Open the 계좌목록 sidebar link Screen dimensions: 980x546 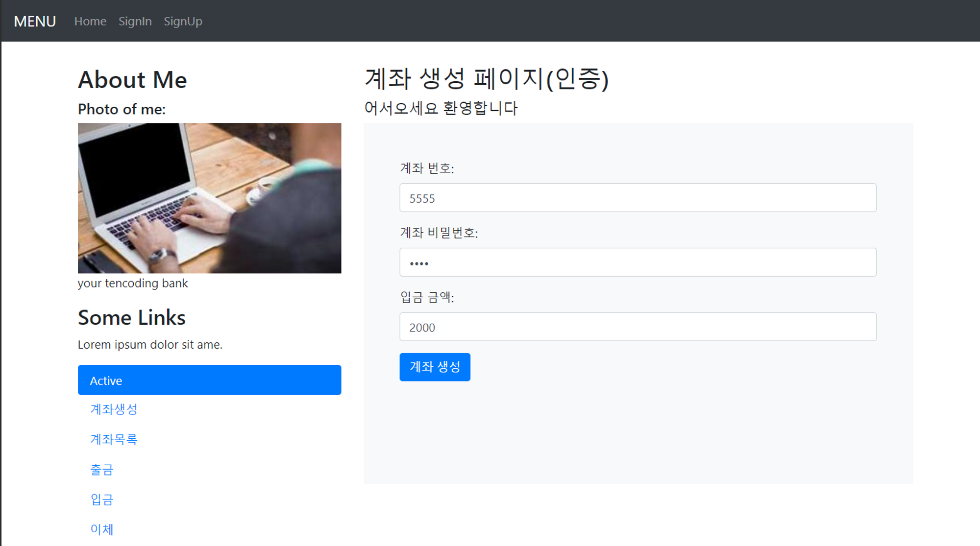[114, 439]
